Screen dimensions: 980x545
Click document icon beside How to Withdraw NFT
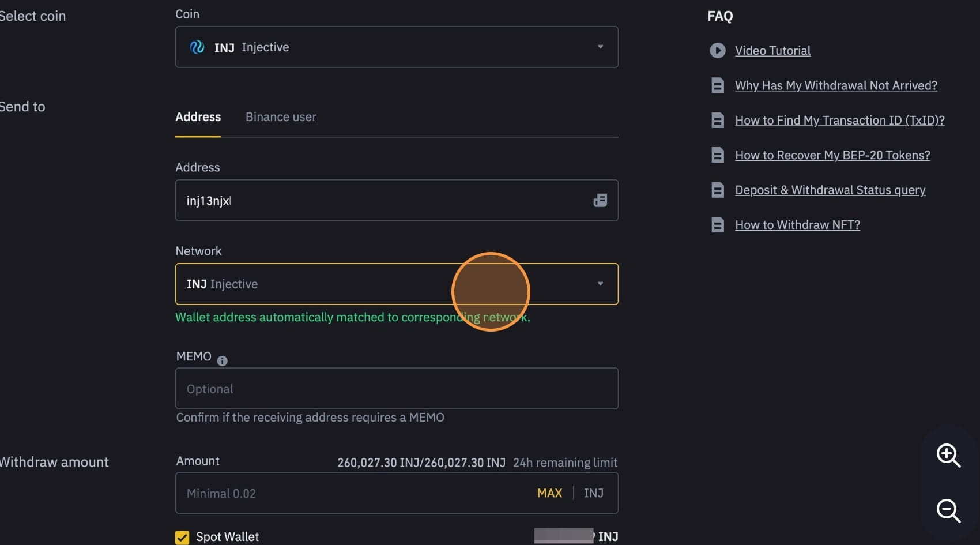click(717, 225)
